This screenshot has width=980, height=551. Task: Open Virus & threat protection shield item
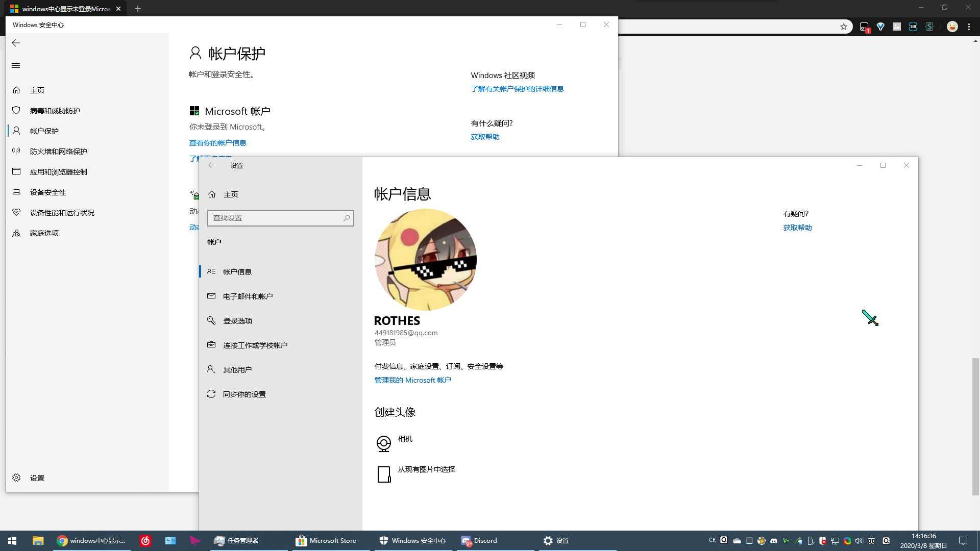[55, 111]
